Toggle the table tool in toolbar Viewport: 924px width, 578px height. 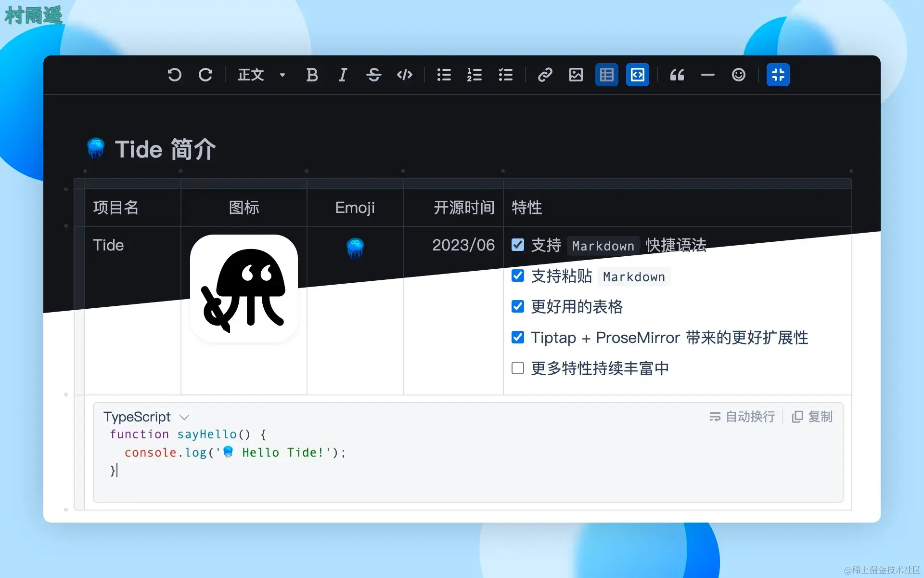[x=606, y=75]
